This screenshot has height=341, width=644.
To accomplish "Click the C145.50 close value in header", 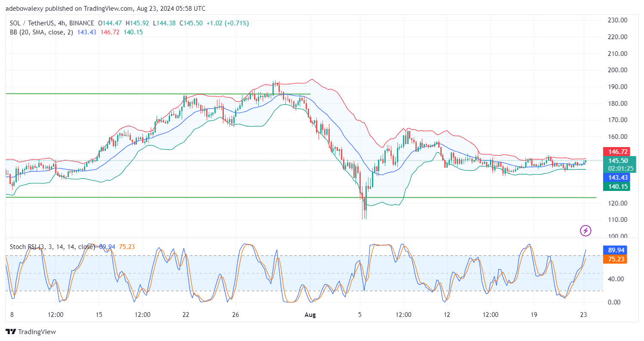I will click(x=191, y=23).
